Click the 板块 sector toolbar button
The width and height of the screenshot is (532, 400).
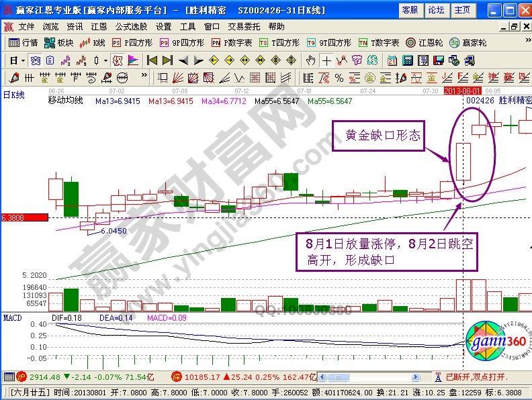click(x=58, y=43)
